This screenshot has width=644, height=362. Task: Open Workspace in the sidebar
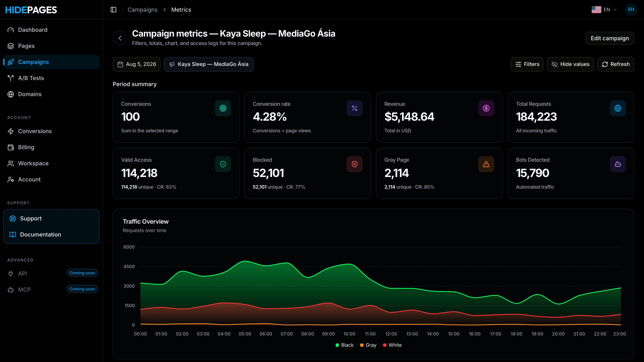(51, 163)
